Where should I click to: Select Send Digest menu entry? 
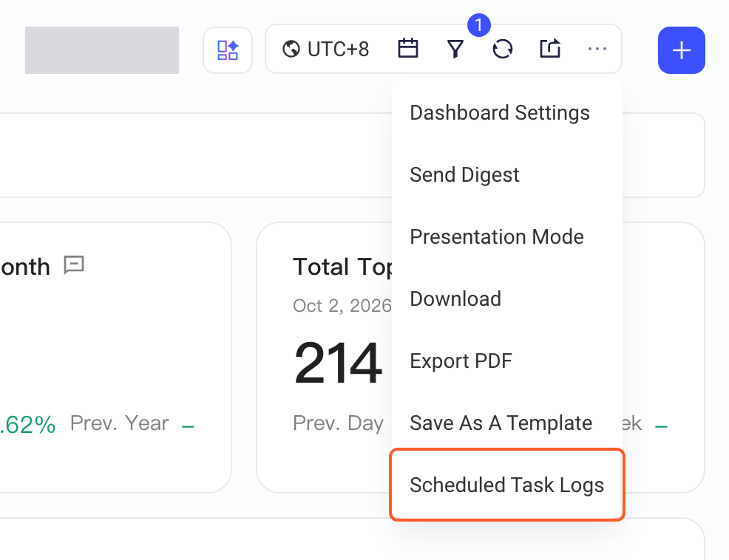[x=507, y=175]
